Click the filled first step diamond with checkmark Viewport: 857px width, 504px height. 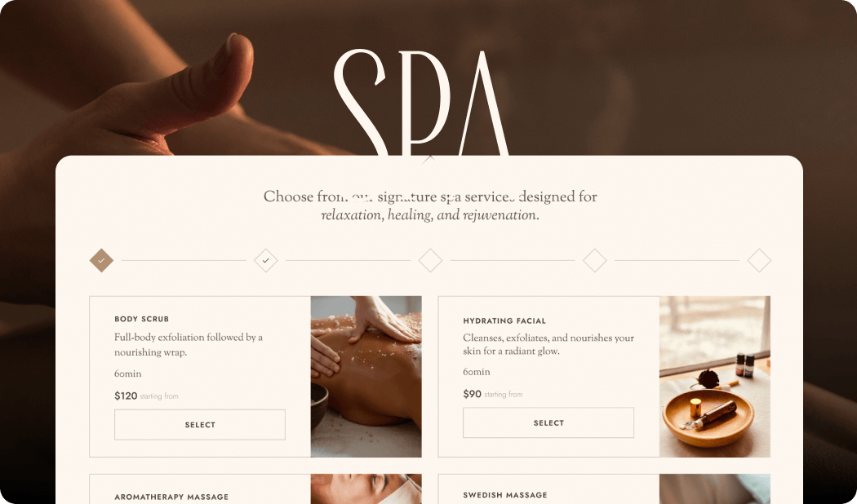[x=101, y=260]
